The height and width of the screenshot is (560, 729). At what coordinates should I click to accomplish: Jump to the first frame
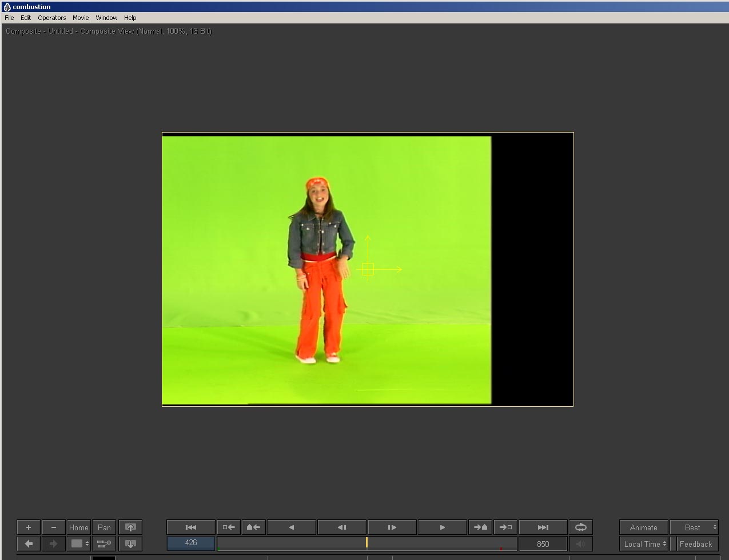point(191,527)
